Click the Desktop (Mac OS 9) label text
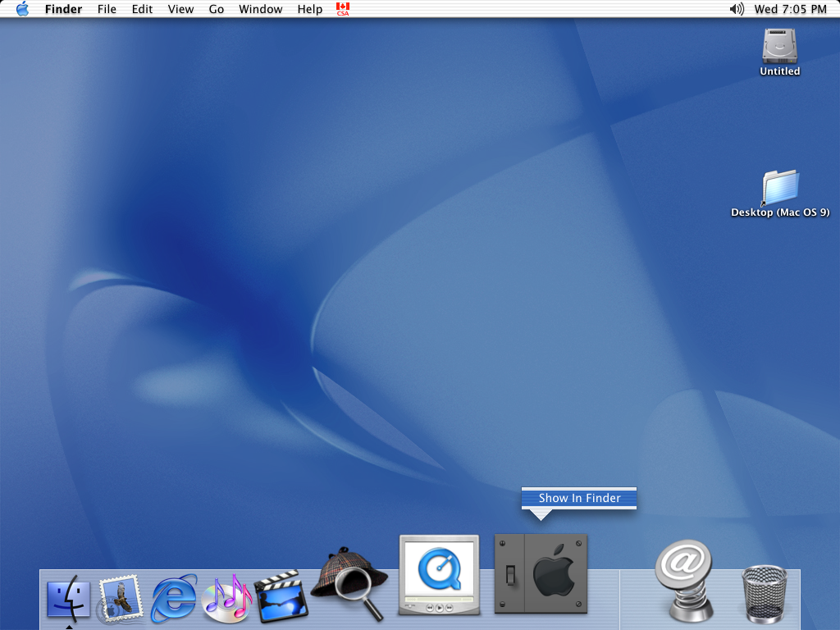 (x=780, y=212)
